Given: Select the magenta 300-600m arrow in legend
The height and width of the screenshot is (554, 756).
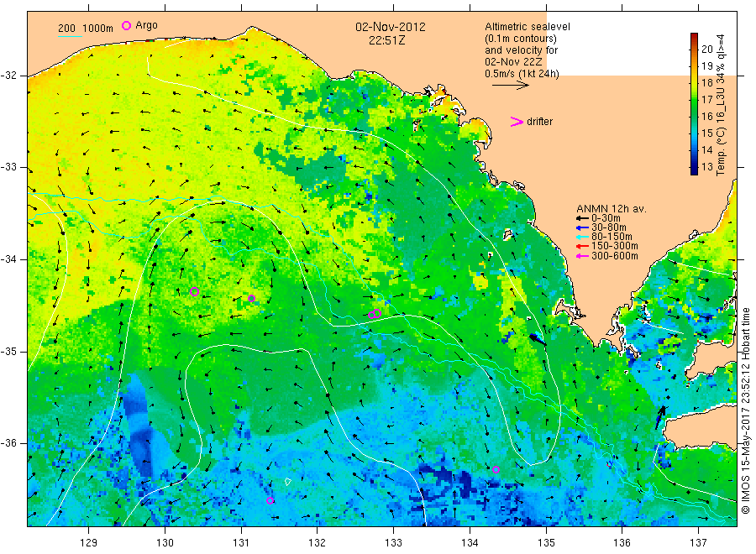Looking at the screenshot, I should coord(582,256).
